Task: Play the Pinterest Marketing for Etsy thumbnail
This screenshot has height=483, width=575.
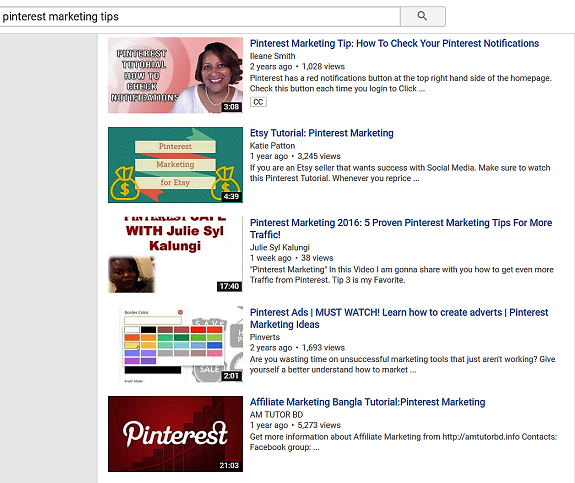Action: click(175, 165)
